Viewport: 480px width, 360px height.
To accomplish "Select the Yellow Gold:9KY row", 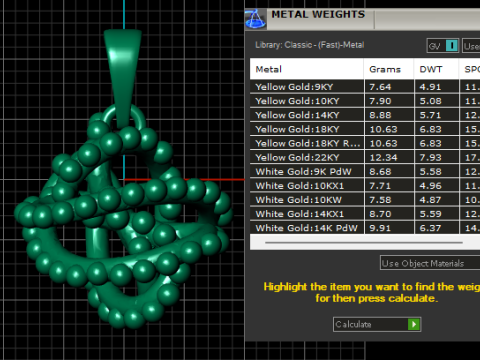I will pos(365,87).
